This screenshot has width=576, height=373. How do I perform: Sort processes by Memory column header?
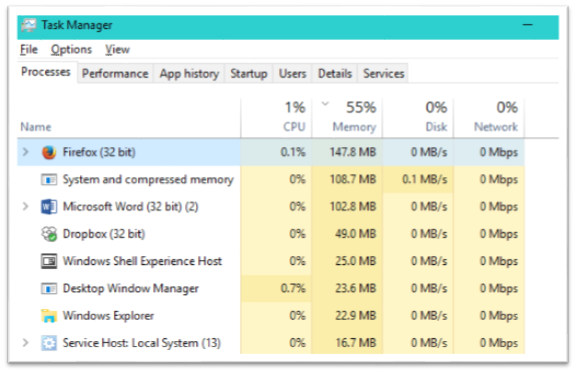(347, 118)
